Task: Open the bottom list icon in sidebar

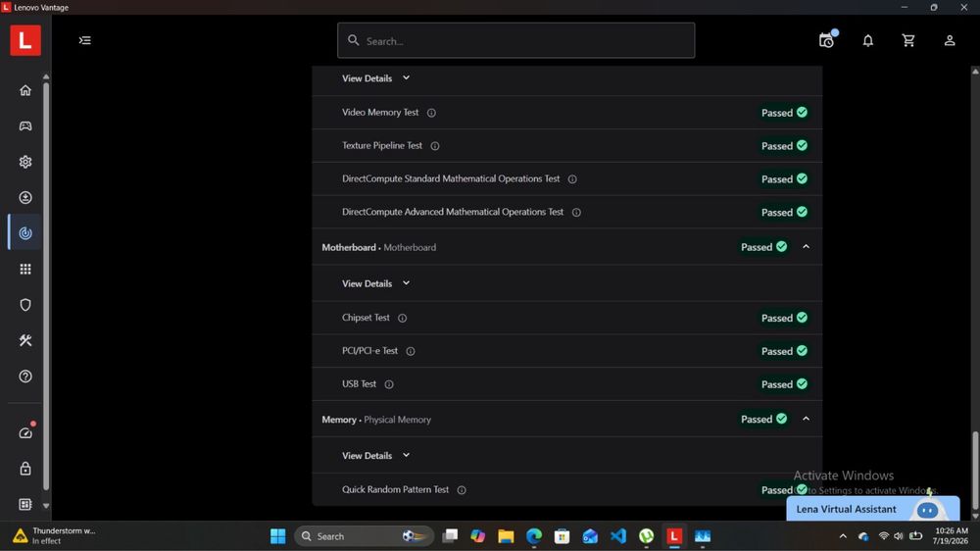Action: tap(25, 504)
